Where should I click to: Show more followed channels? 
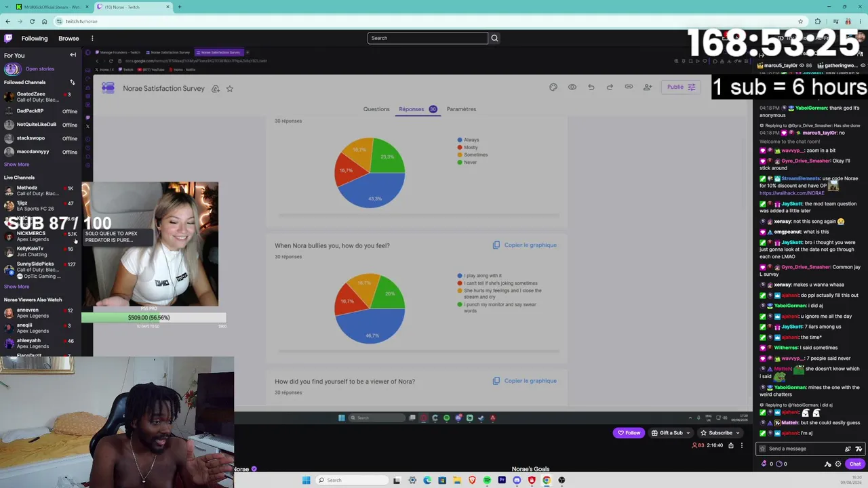[x=16, y=164]
